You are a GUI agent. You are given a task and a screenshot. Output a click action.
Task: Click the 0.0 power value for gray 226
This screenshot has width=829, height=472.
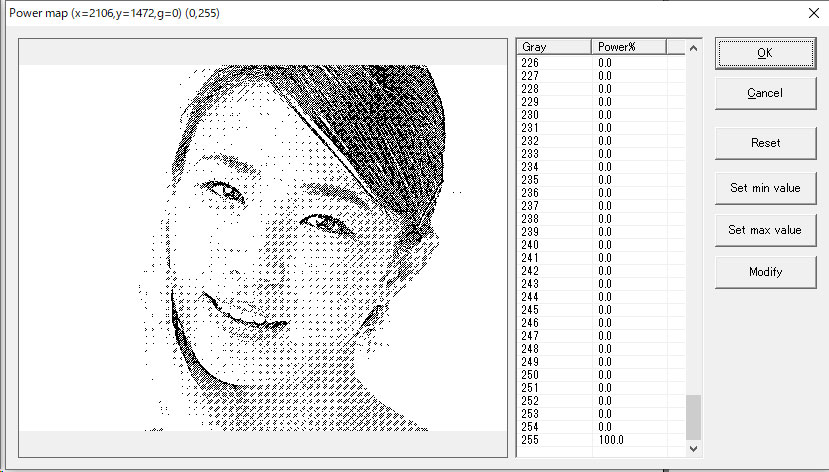click(605, 63)
